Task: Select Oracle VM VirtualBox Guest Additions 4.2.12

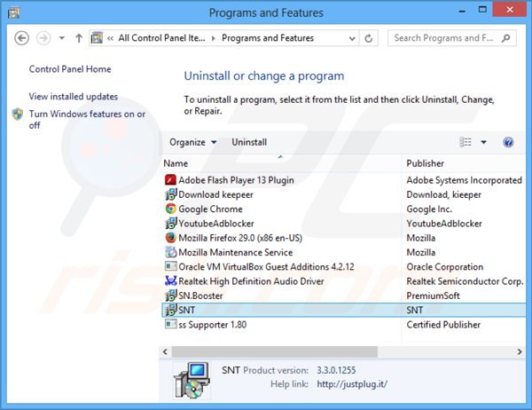Action: click(x=266, y=267)
